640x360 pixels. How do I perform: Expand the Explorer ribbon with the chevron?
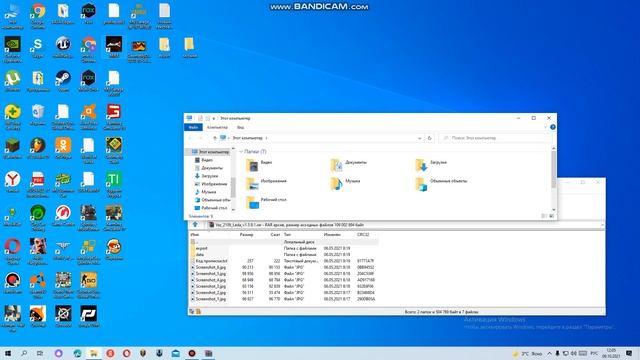pyautogui.click(x=545, y=127)
